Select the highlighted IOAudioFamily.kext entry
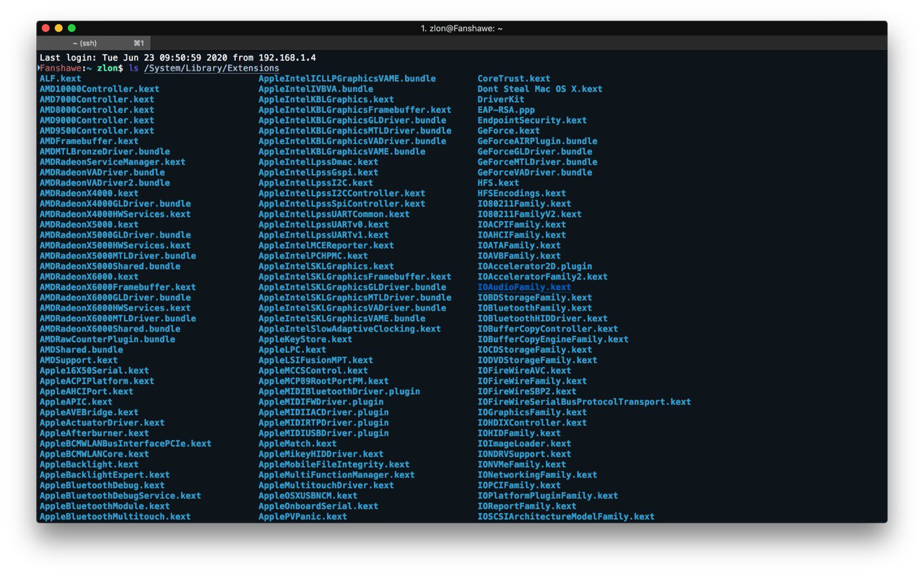The width and height of the screenshot is (924, 575). click(524, 287)
